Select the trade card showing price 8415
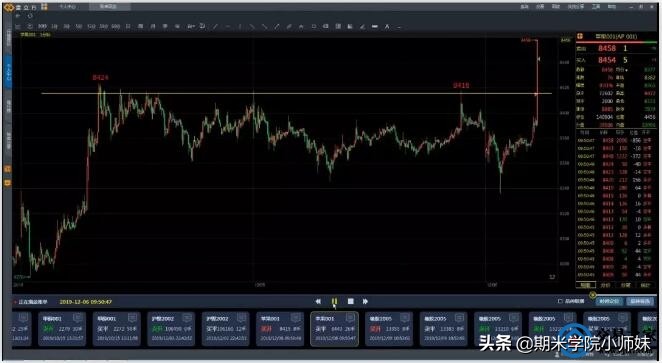Viewport: 662px width, 363px height. [280, 329]
